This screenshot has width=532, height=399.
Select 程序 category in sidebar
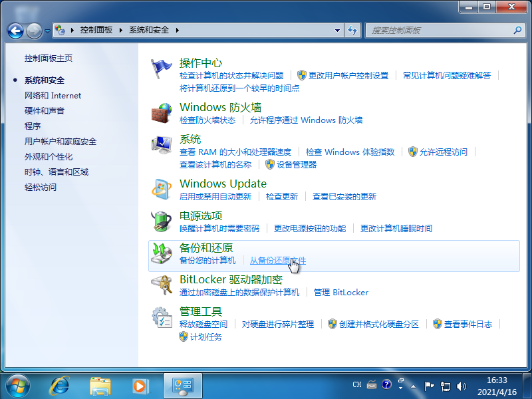coord(33,126)
